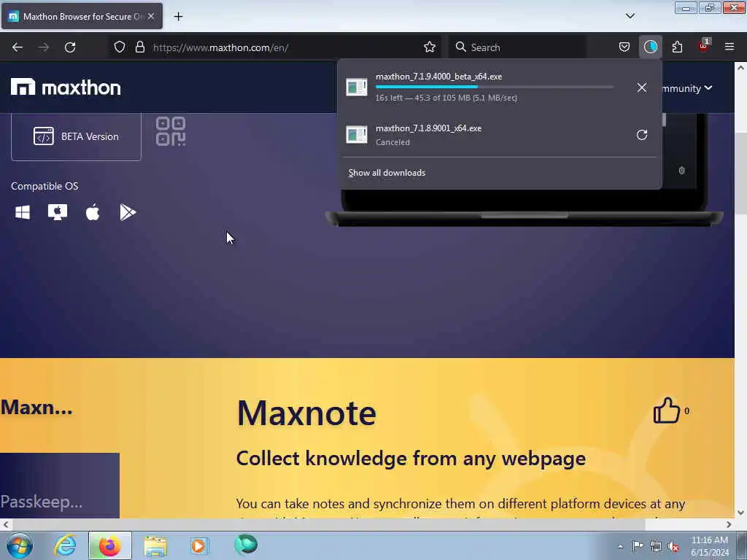Choose the macOS Finder-style icon
Image resolution: width=747 pixels, height=560 pixels.
(58, 212)
